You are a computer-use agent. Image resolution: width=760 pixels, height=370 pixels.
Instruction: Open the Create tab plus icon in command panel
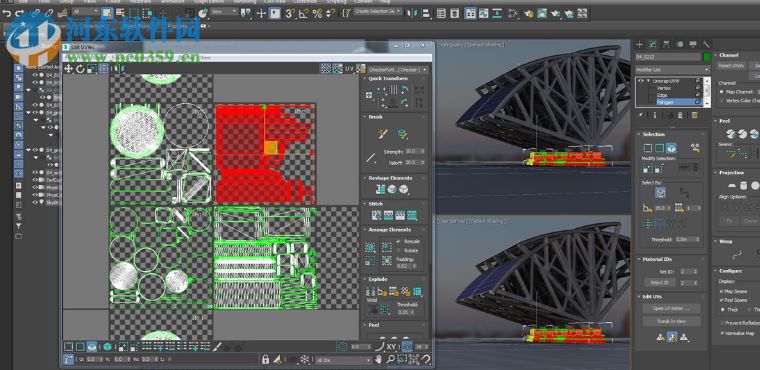tap(639, 44)
